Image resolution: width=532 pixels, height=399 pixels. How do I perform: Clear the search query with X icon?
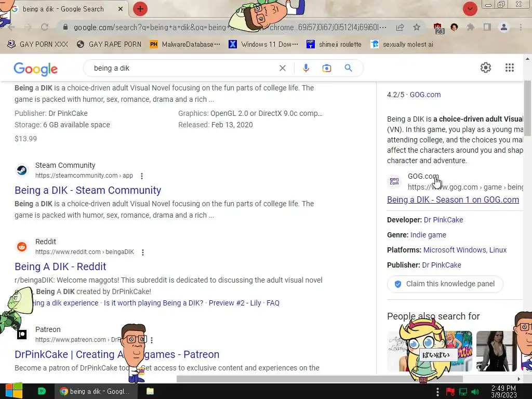(x=282, y=68)
